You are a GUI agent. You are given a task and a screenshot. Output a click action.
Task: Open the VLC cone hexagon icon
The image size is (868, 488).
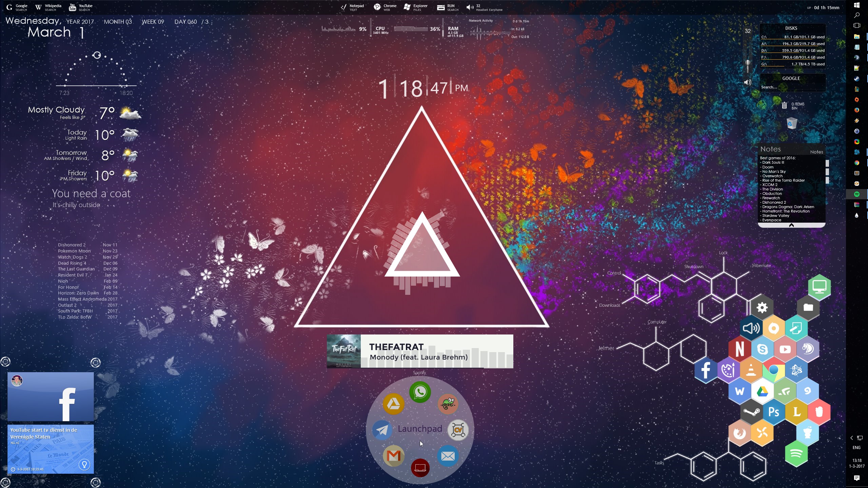[751, 370]
